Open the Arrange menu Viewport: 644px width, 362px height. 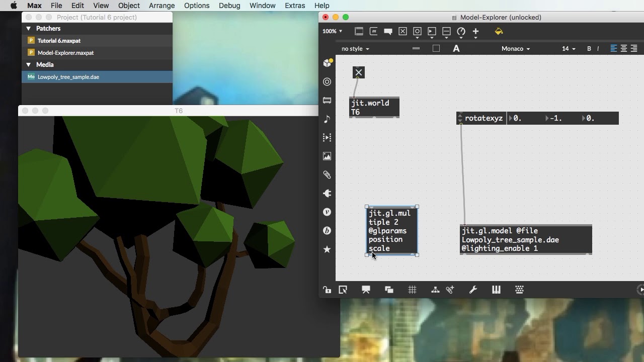click(162, 6)
